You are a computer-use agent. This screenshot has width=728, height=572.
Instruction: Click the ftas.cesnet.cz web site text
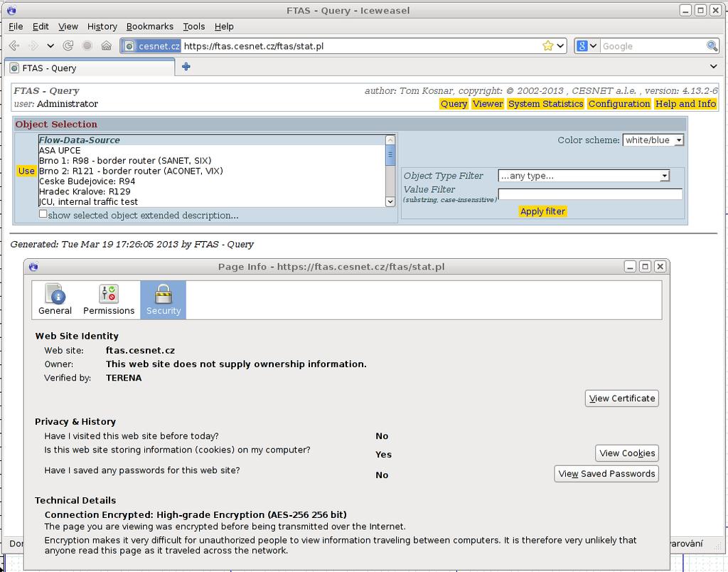[140, 350]
